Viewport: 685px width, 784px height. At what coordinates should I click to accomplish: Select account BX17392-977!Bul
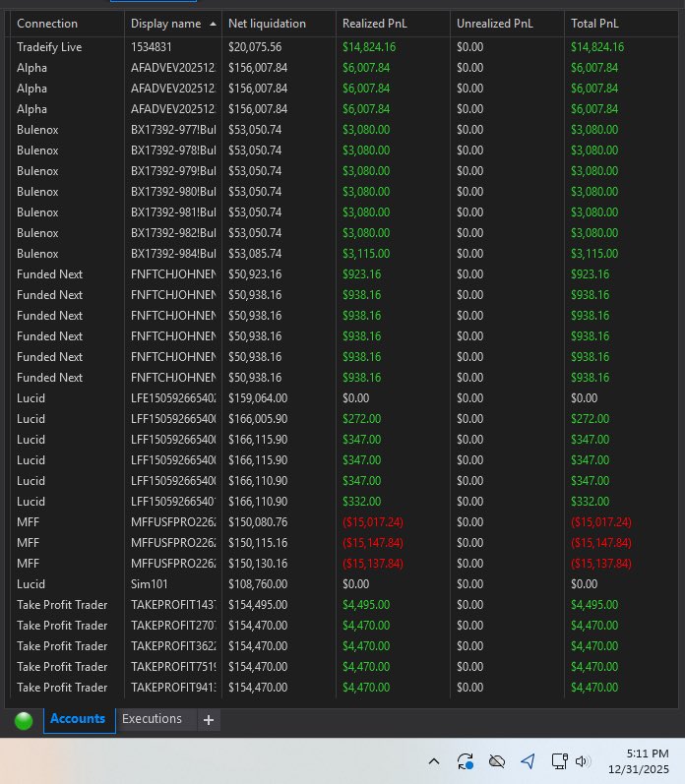(x=173, y=130)
